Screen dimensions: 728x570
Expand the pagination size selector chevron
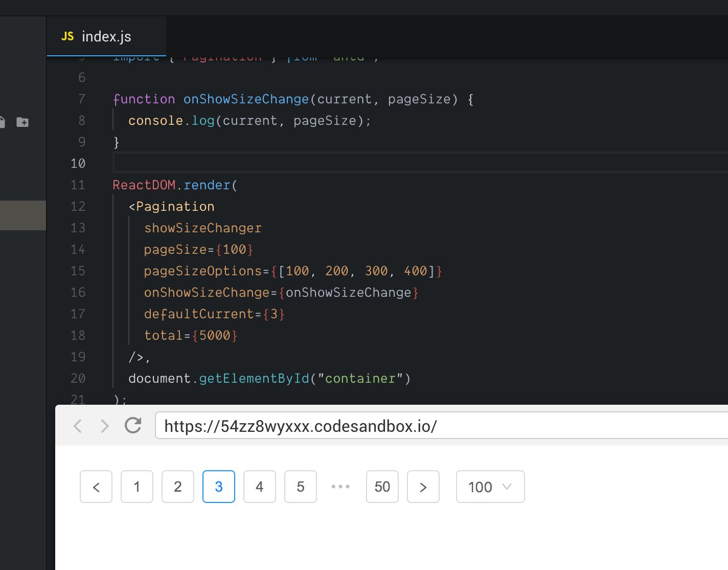pyautogui.click(x=508, y=487)
